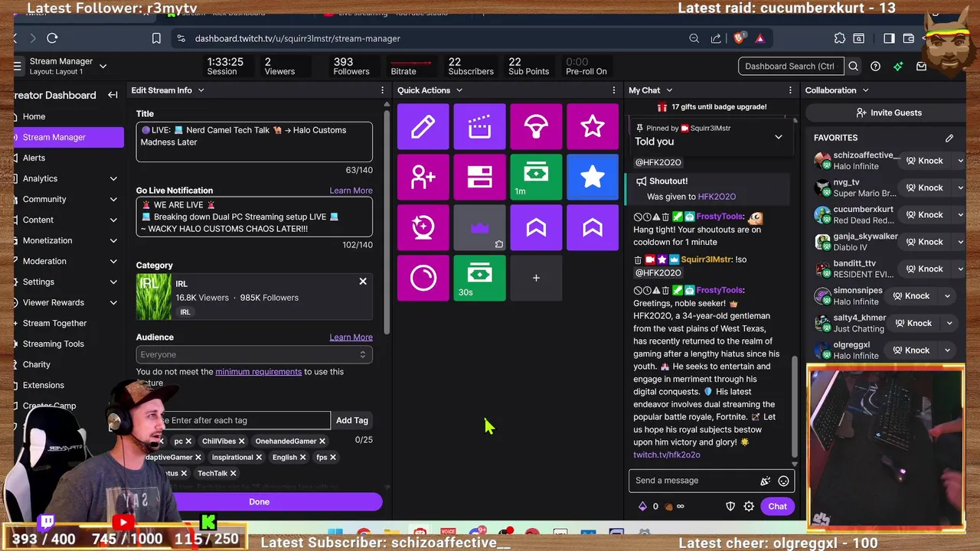Click the Bits balance icon below chat

click(x=642, y=506)
